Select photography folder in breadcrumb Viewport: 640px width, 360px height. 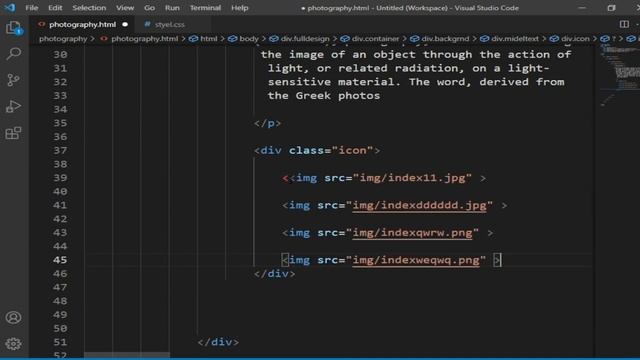point(63,39)
